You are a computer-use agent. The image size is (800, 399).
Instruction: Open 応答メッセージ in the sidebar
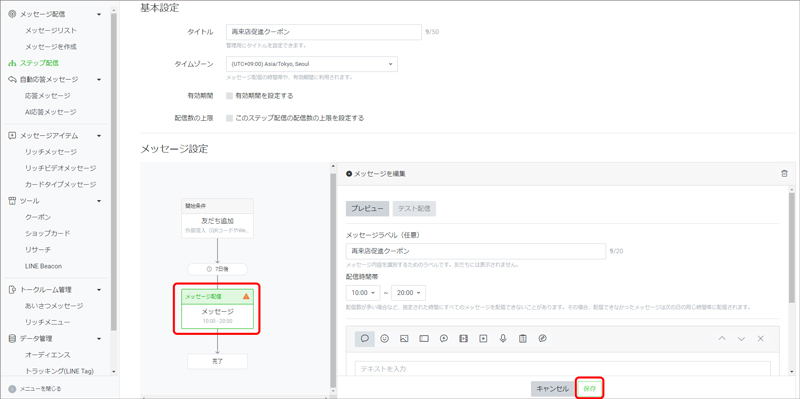pos(47,95)
